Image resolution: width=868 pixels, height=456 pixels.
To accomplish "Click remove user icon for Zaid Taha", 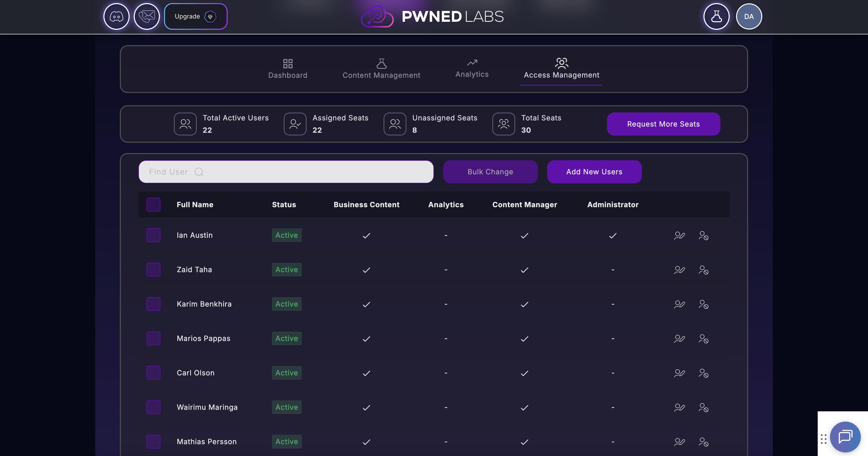I will pos(703,270).
